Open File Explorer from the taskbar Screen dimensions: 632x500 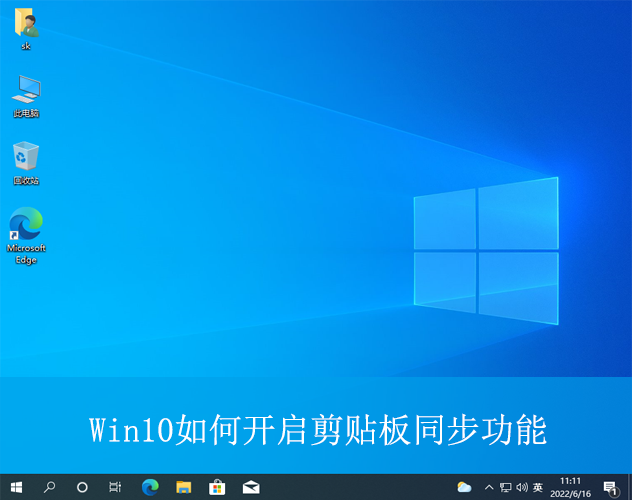[x=184, y=487]
